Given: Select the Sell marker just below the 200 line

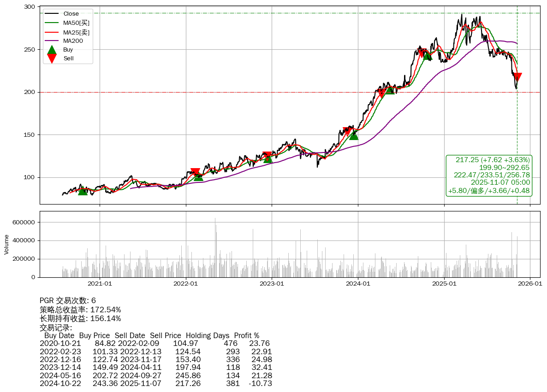Looking at the screenshot, I should pos(382,93).
